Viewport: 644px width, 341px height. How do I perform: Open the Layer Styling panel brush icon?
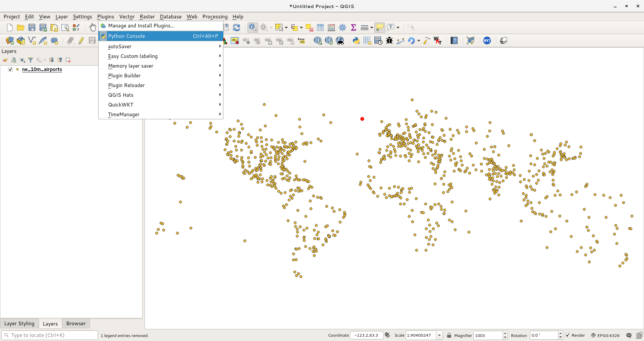(5, 60)
